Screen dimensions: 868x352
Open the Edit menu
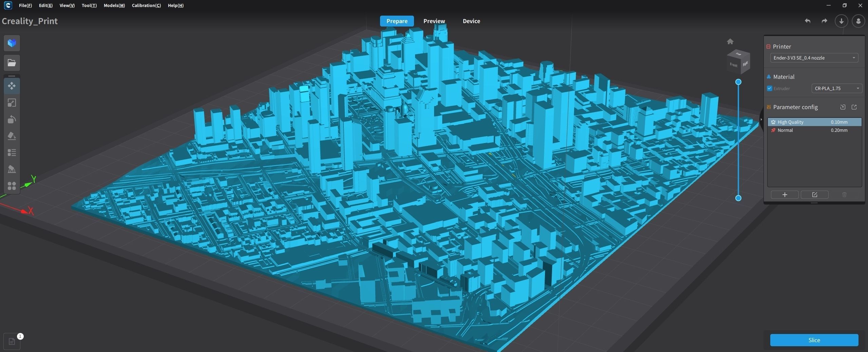click(x=46, y=5)
